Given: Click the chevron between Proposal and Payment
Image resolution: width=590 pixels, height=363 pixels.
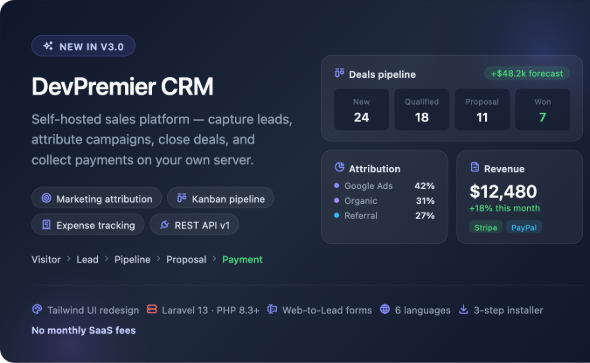Looking at the screenshot, I should (214, 258).
